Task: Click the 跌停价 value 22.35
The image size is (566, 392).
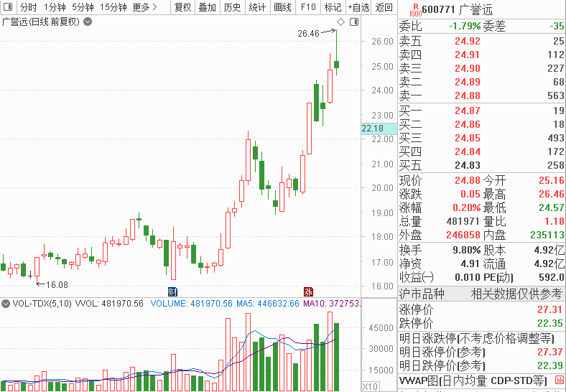Action: click(549, 323)
